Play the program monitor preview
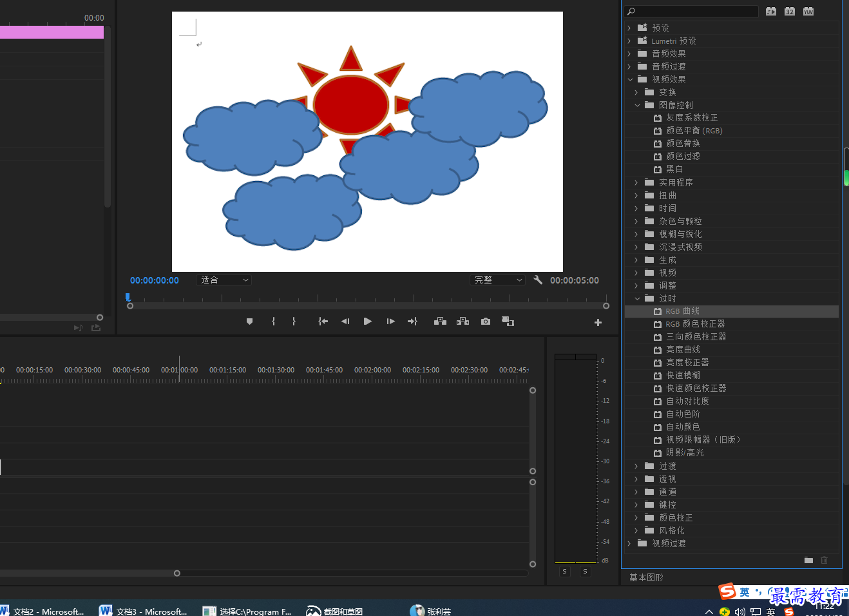The height and width of the screenshot is (616, 849). coord(368,322)
